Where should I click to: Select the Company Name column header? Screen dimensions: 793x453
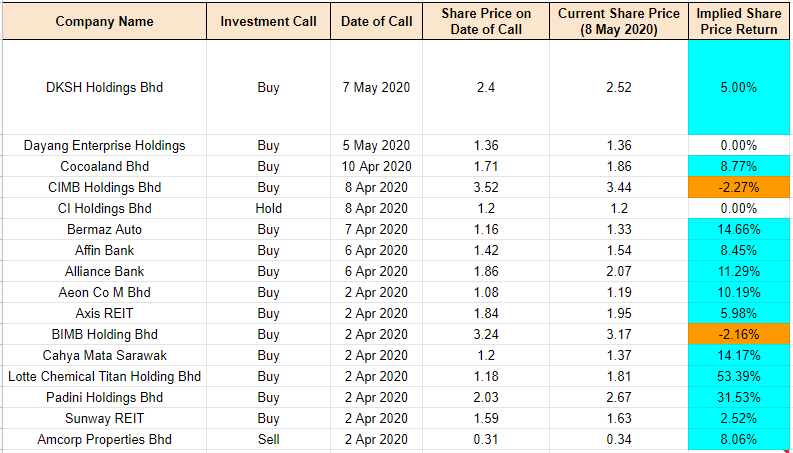click(x=104, y=21)
